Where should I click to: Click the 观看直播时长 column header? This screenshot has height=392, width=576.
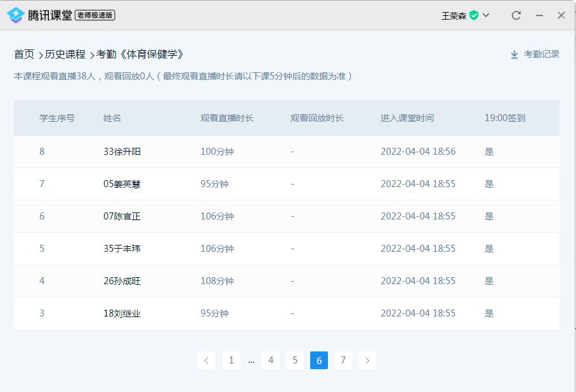[x=226, y=118]
